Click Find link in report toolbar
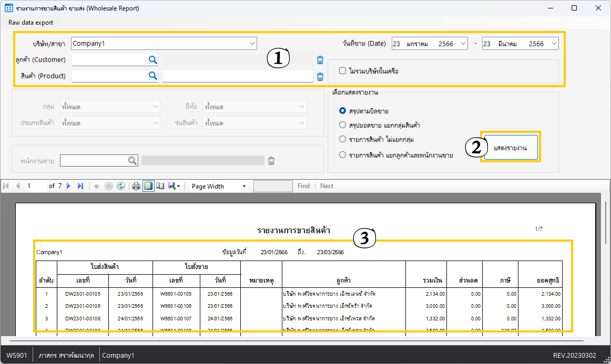This screenshot has width=611, height=364. coord(303,186)
